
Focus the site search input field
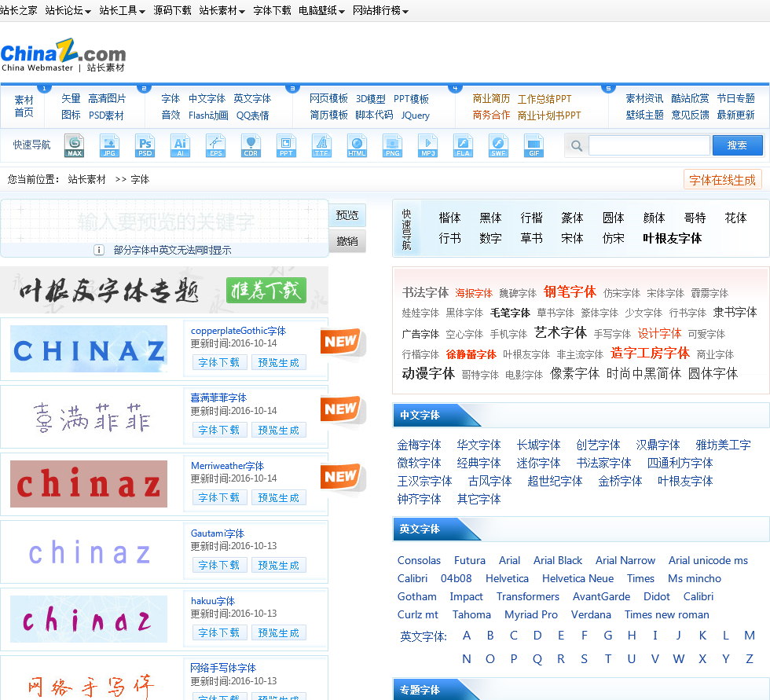(649, 145)
